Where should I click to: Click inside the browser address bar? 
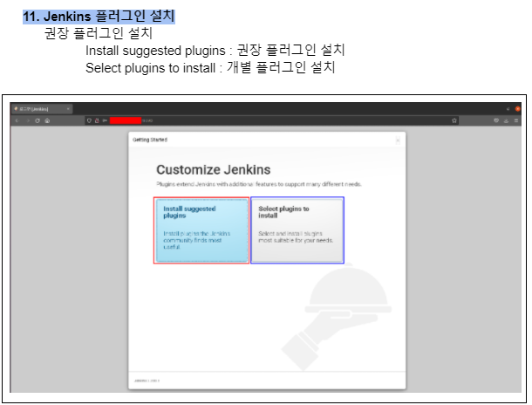coord(271,120)
